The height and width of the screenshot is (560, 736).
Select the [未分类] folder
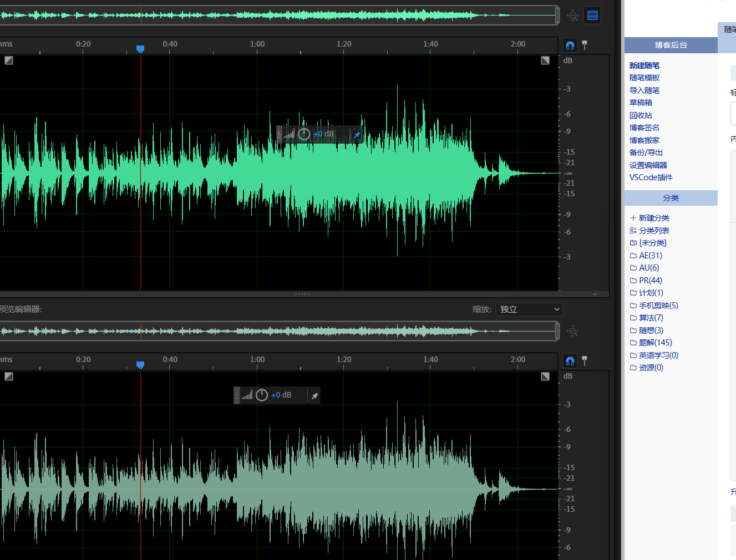coord(648,243)
